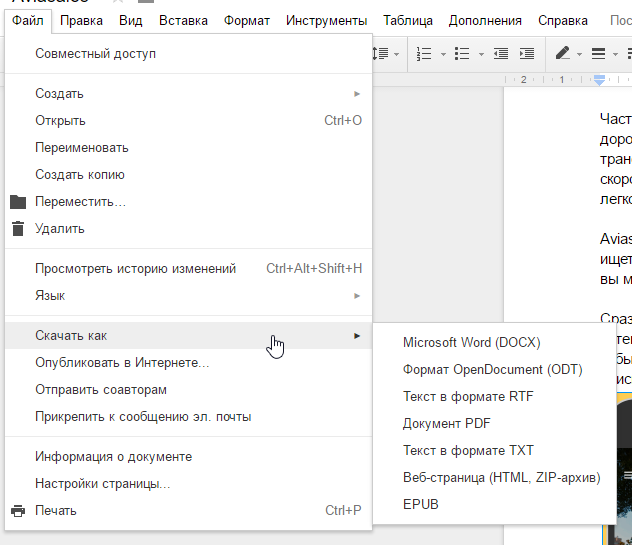Choose Совместный доступ menu entry
The width and height of the screenshot is (632, 545).
point(188,54)
